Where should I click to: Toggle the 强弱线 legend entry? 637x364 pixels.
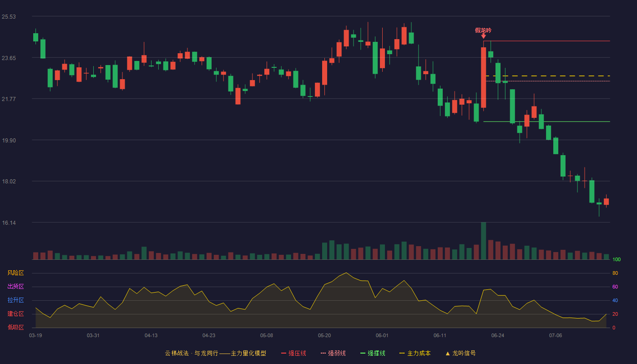333,353
